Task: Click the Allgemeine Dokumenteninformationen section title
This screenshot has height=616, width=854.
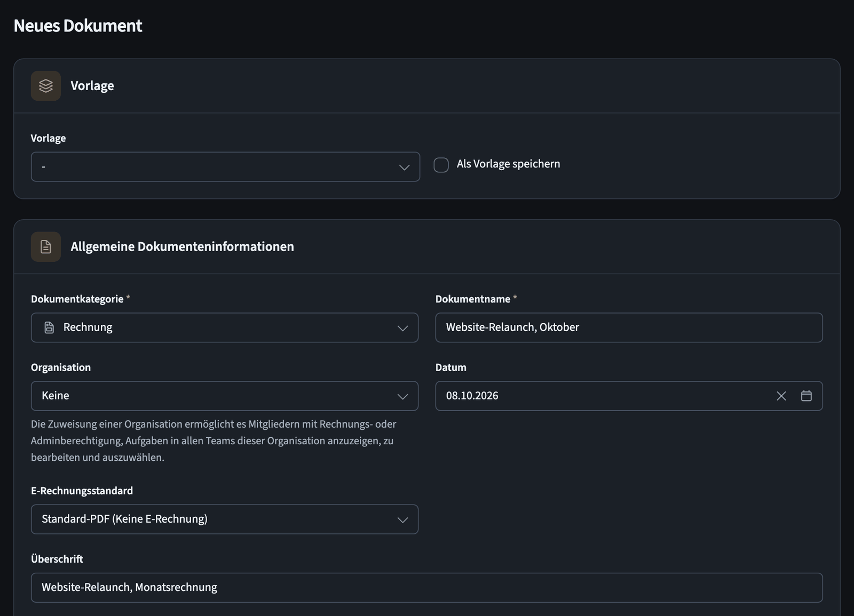Action: tap(183, 246)
